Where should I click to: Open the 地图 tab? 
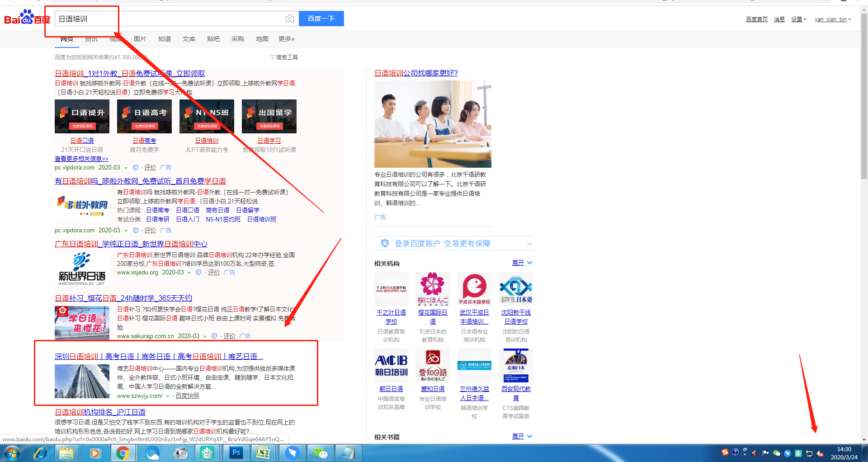pos(262,39)
